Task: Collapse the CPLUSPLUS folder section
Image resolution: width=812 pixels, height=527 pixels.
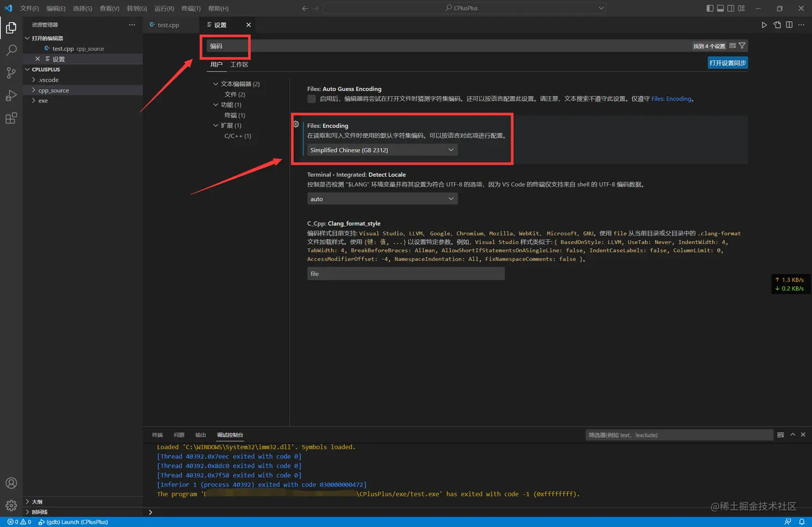Action: [x=27, y=69]
